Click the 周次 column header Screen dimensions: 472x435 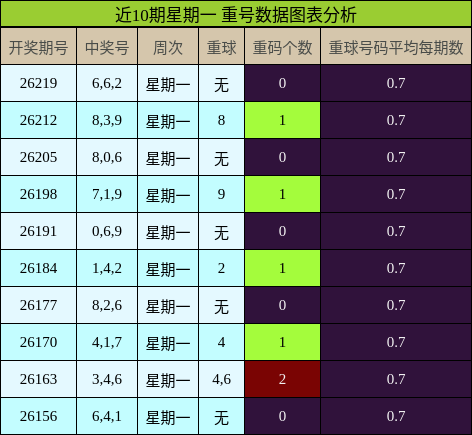coord(168,46)
